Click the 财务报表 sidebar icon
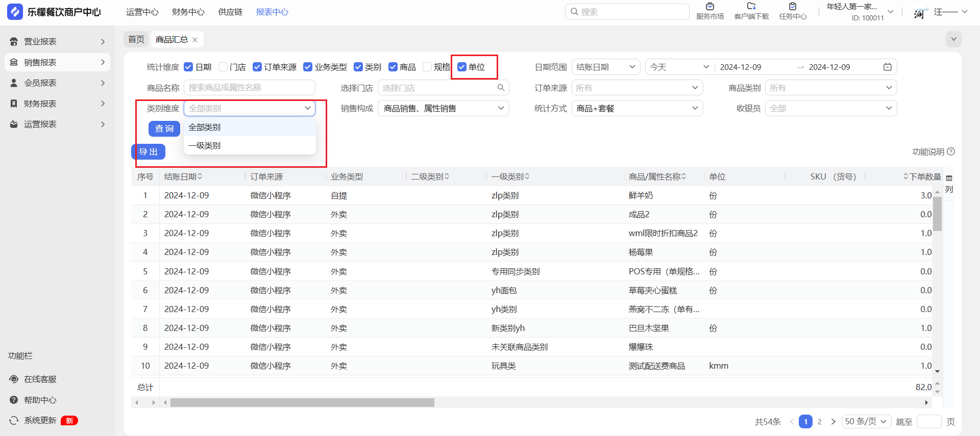This screenshot has height=436, width=980. coord(14,104)
